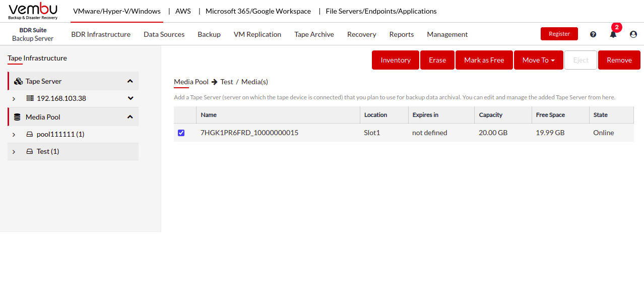Image resolution: width=644 pixels, height=293 pixels.
Task: Expand the 192.168.103.38 tree node arrow
Action: [x=14, y=99]
